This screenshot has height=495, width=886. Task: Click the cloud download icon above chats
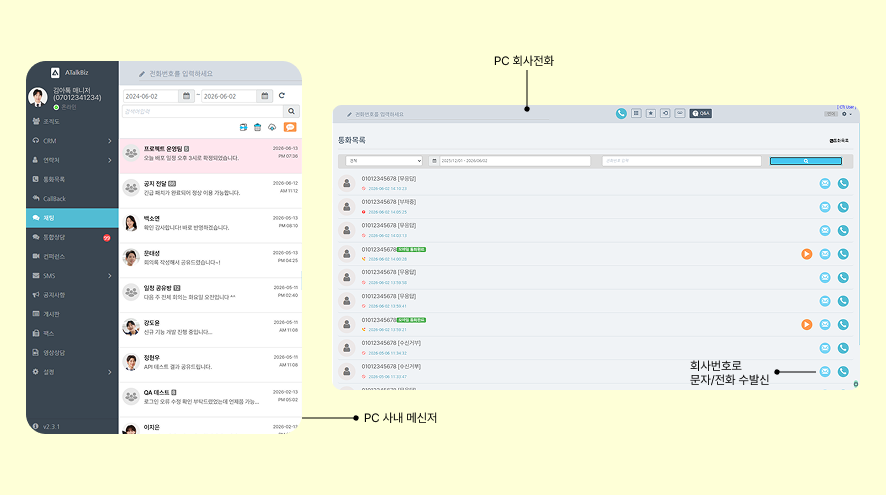pyautogui.click(x=272, y=127)
